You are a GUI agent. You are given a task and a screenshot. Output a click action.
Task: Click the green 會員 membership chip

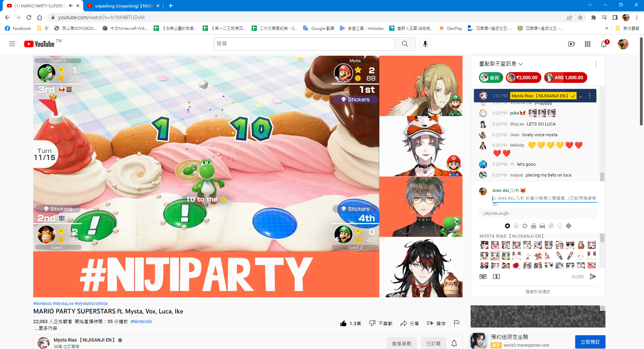pos(491,78)
